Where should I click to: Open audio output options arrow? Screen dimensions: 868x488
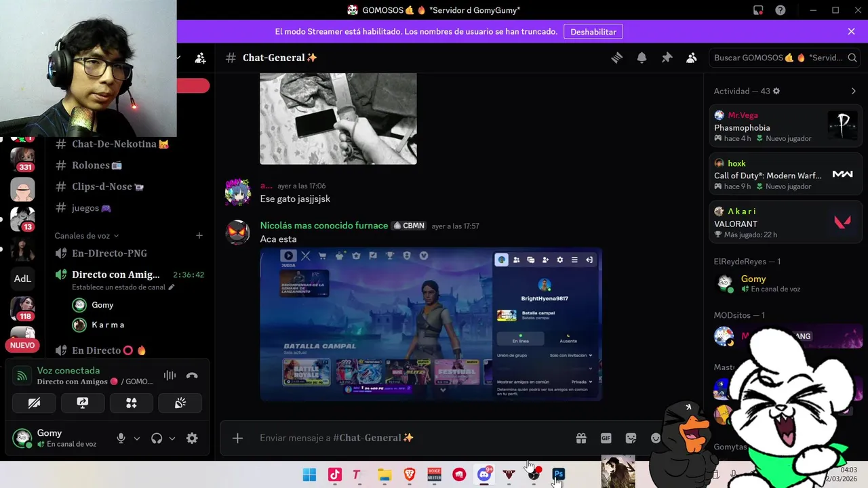click(172, 439)
